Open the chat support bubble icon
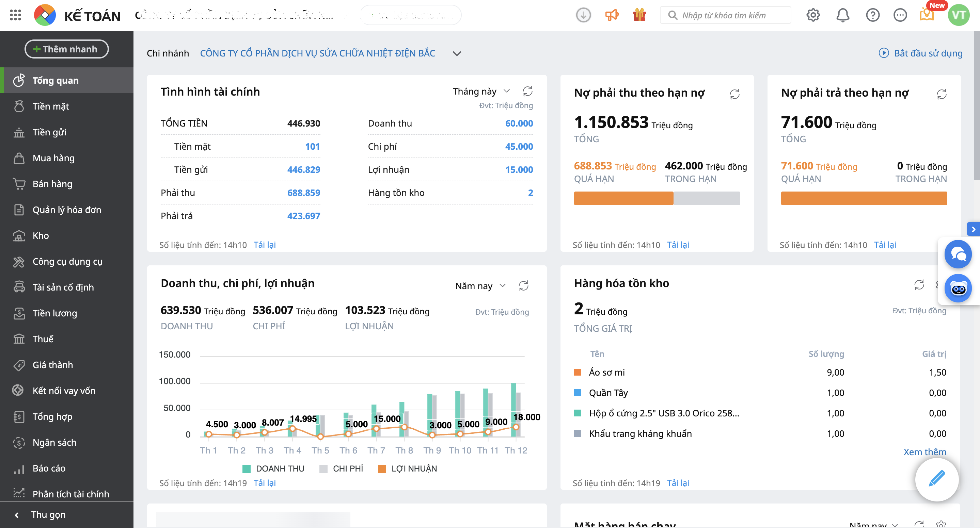Image resolution: width=980 pixels, height=528 pixels. pos(958,254)
